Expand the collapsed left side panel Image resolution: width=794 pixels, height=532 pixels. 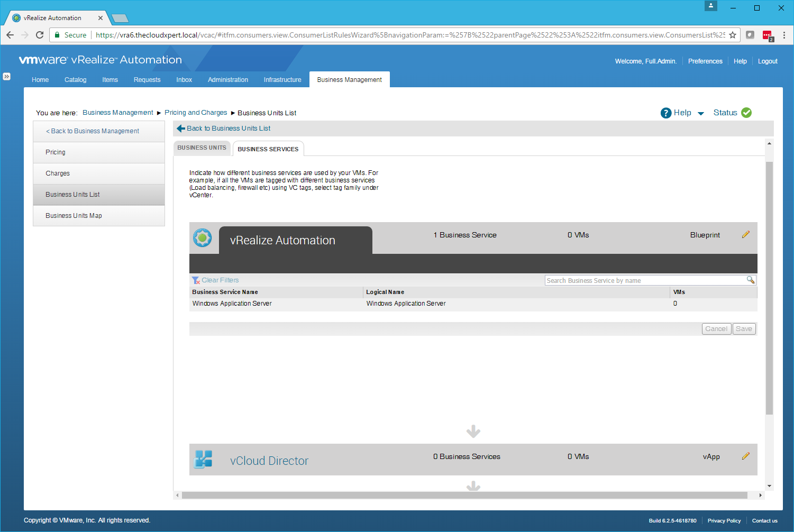(x=6, y=76)
